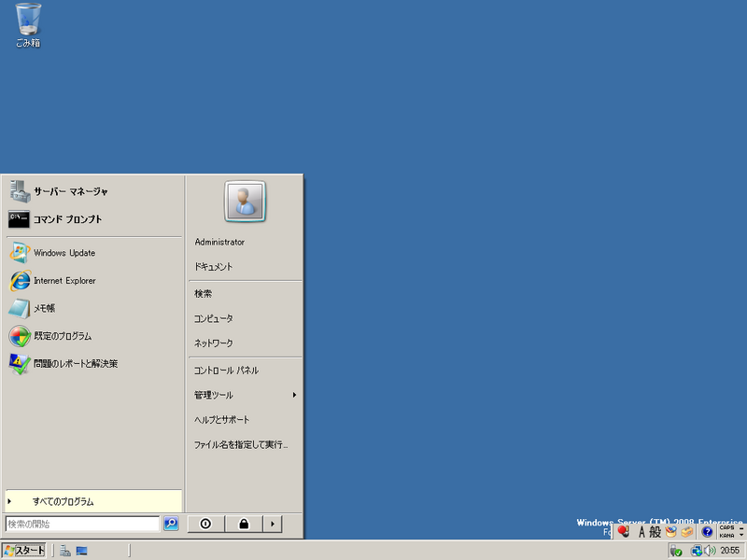Toggle CAPS on the language bar
This screenshot has height=560, width=747.
point(727,527)
